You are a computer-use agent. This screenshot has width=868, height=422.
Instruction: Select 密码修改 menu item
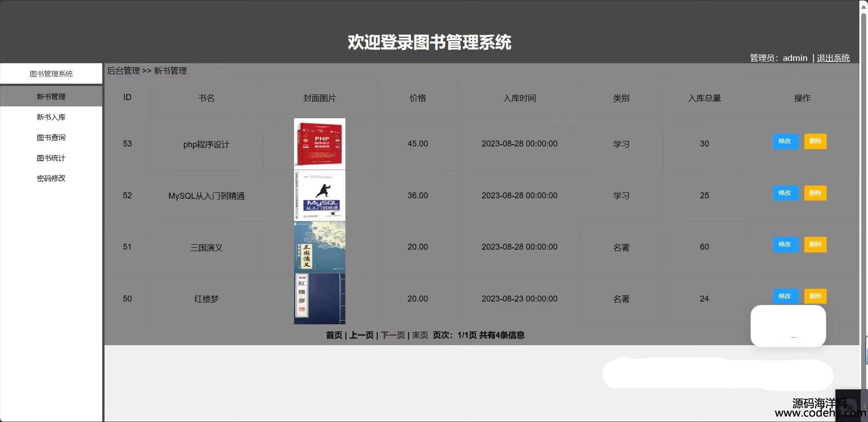coord(51,178)
